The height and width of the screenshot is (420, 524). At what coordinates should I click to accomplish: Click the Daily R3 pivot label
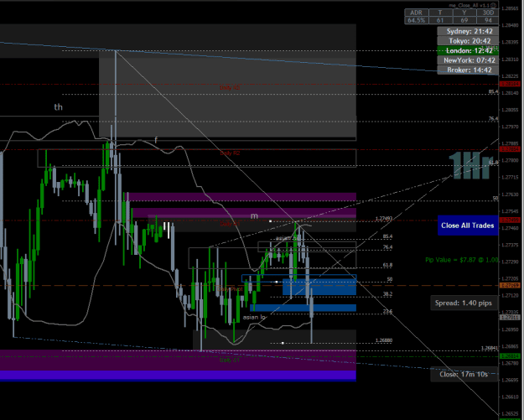point(230,87)
